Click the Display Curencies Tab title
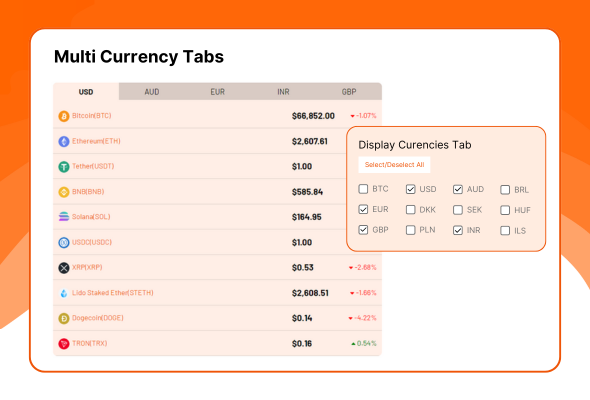Image resolution: width=590 pixels, height=400 pixels. pos(415,145)
